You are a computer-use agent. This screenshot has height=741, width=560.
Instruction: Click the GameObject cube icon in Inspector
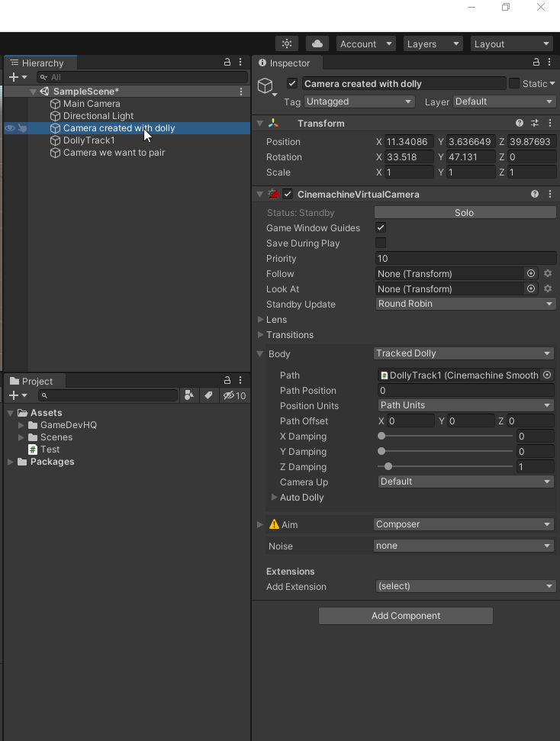(265, 85)
